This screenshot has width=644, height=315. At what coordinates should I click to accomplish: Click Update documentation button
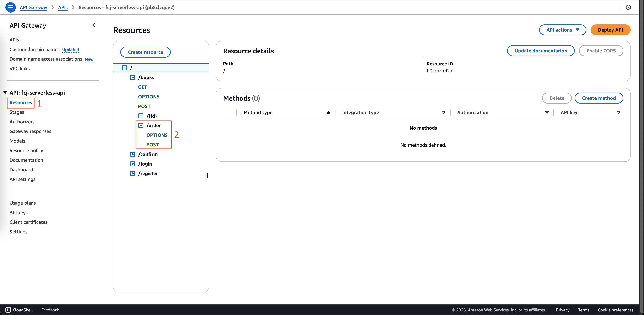541,51
